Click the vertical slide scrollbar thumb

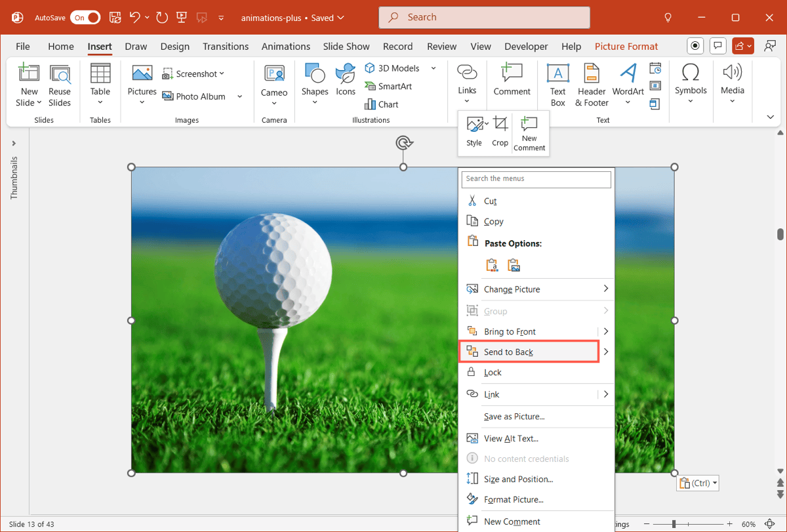pos(780,234)
